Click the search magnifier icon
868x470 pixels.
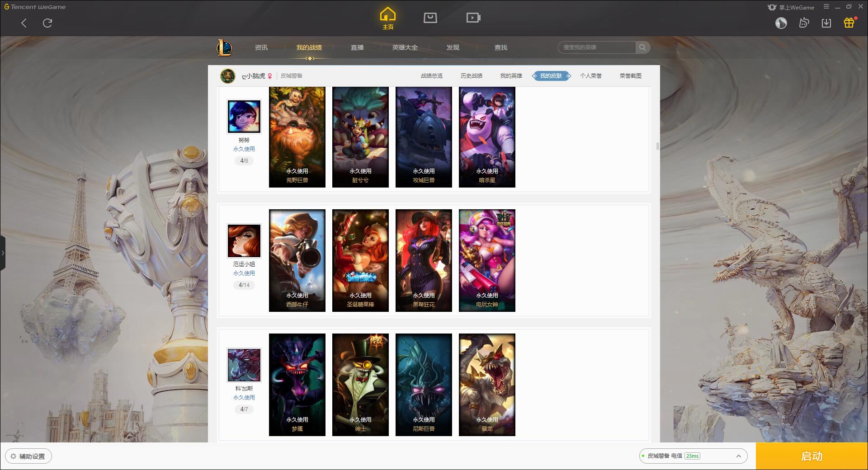click(x=642, y=47)
